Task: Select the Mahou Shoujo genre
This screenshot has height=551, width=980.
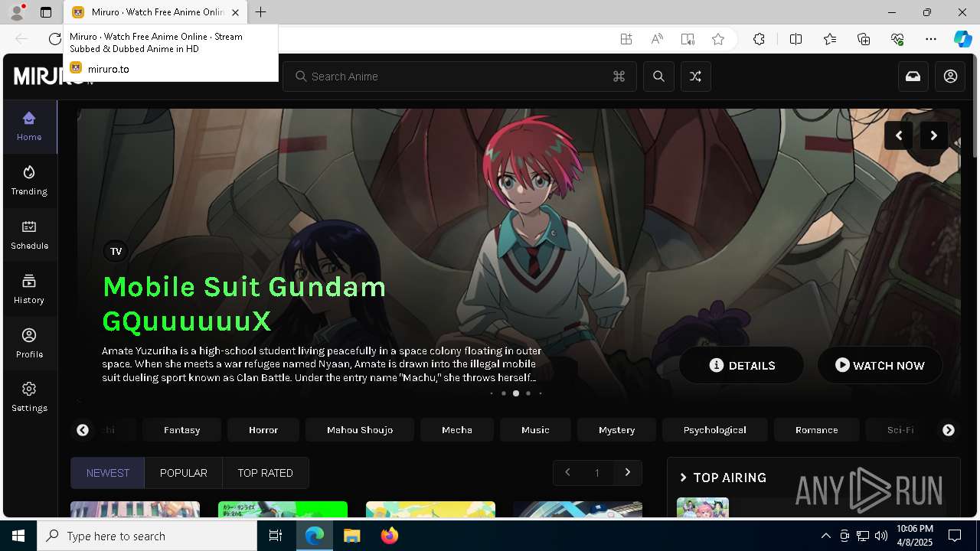Action: 360,430
